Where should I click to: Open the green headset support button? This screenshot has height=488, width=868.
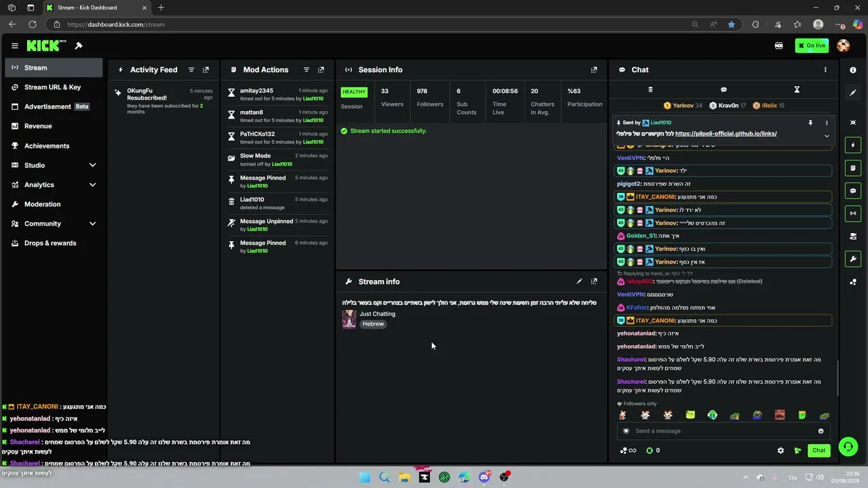click(848, 447)
